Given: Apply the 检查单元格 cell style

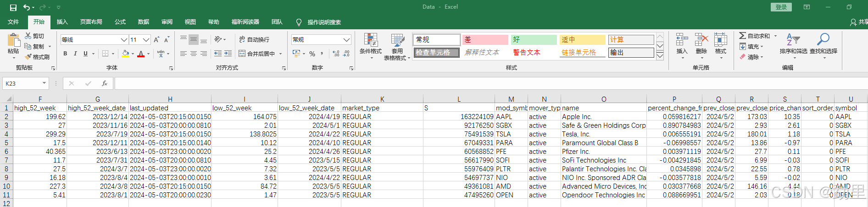Looking at the screenshot, I should (436, 52).
